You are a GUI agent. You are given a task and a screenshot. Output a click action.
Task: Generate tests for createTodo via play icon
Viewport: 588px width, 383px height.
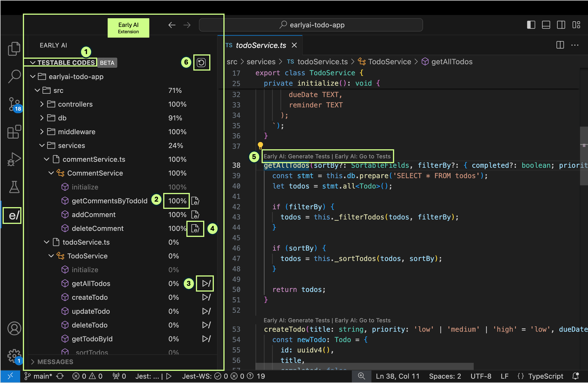206,297
